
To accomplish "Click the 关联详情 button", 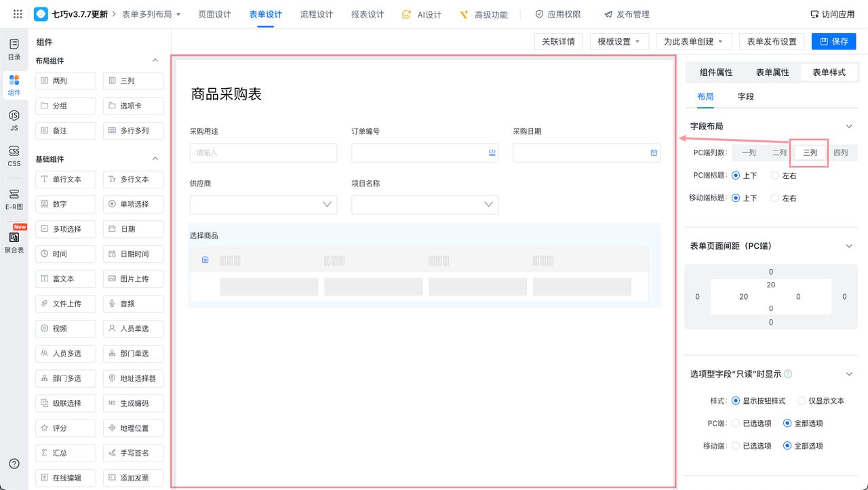I will tap(558, 42).
